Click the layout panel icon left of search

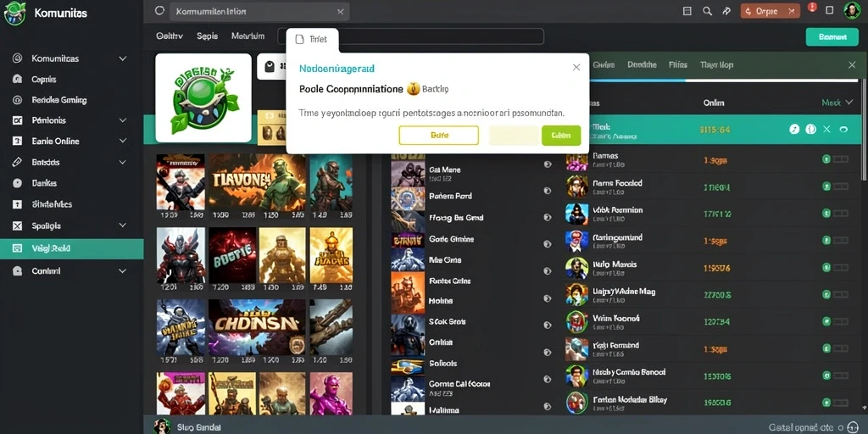click(x=687, y=11)
